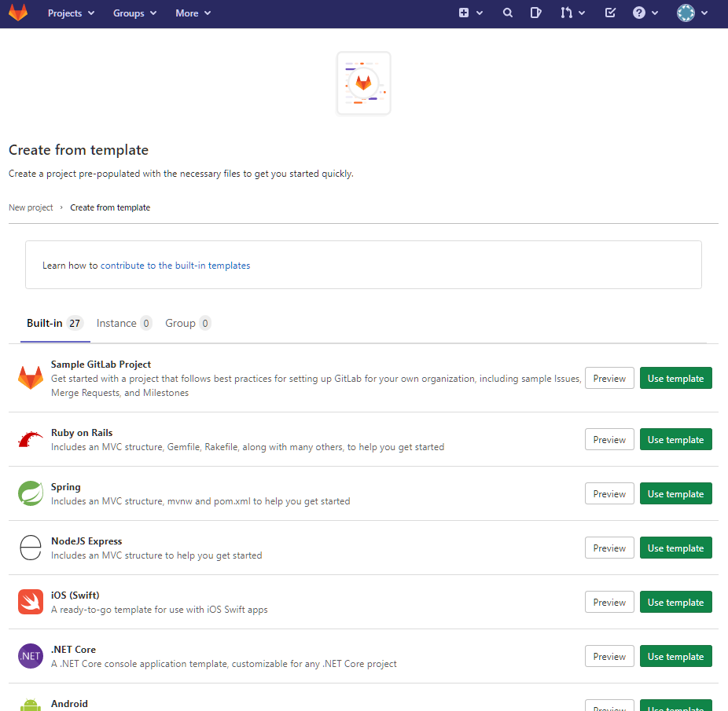
Task: Click the iOS Swift bird icon
Action: [31, 602]
